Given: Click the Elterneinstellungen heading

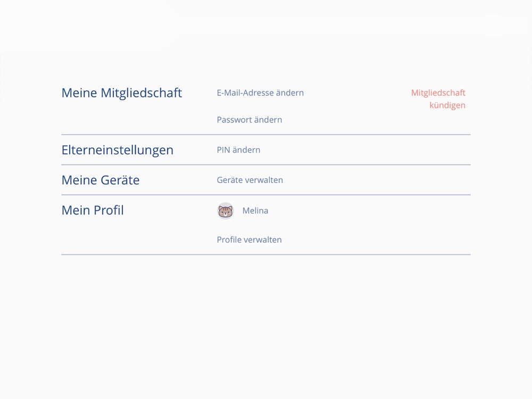Looking at the screenshot, I should pyautogui.click(x=118, y=150).
